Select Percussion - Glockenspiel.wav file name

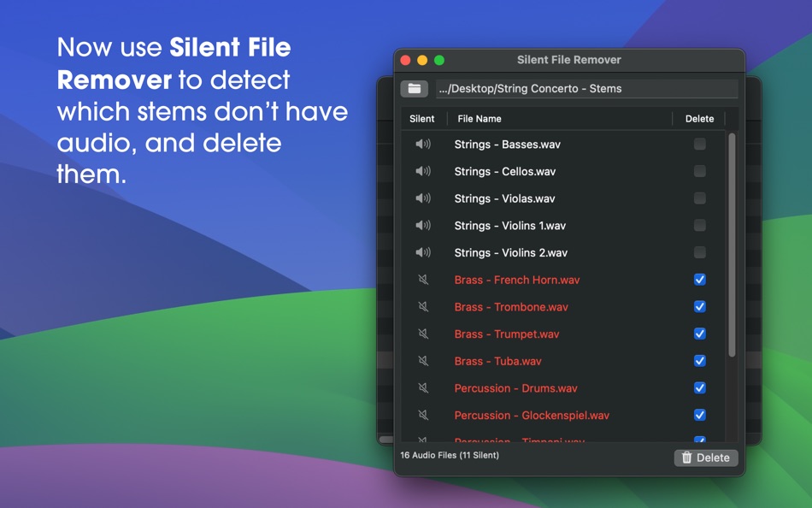coord(532,416)
